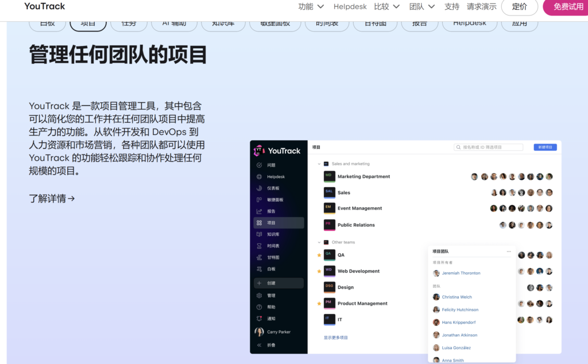Open 甘特图 Gantt icon in sidebar

click(x=259, y=258)
